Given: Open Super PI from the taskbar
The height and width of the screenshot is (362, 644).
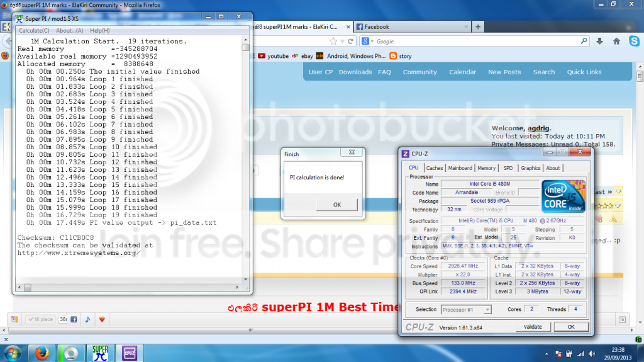Looking at the screenshot, I should (x=100, y=353).
